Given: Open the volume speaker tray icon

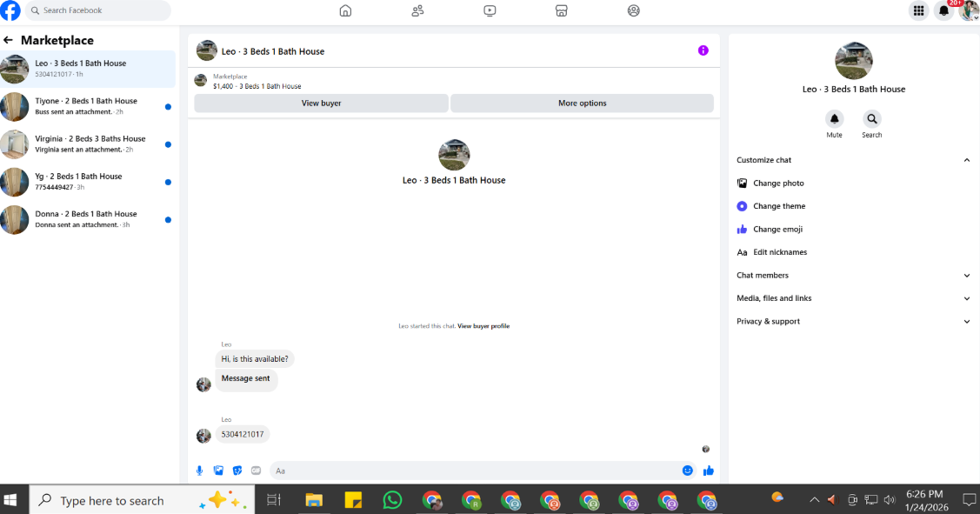Looking at the screenshot, I should [890, 500].
